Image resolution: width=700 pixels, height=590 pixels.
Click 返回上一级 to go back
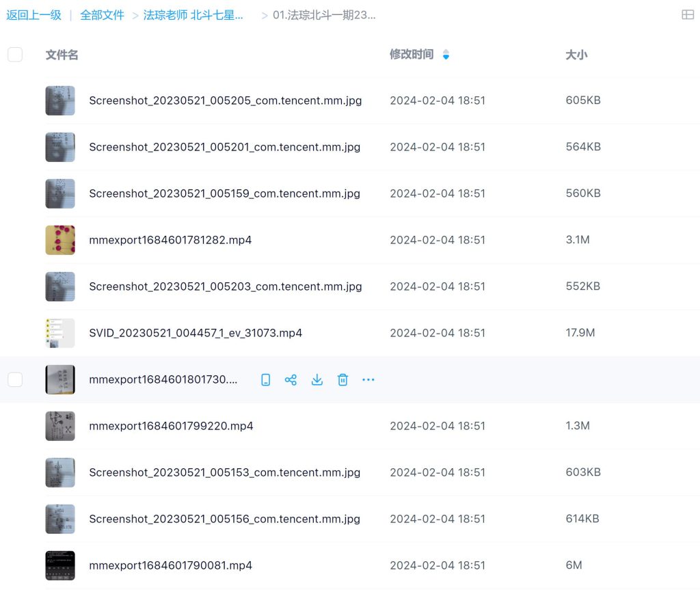(x=33, y=15)
